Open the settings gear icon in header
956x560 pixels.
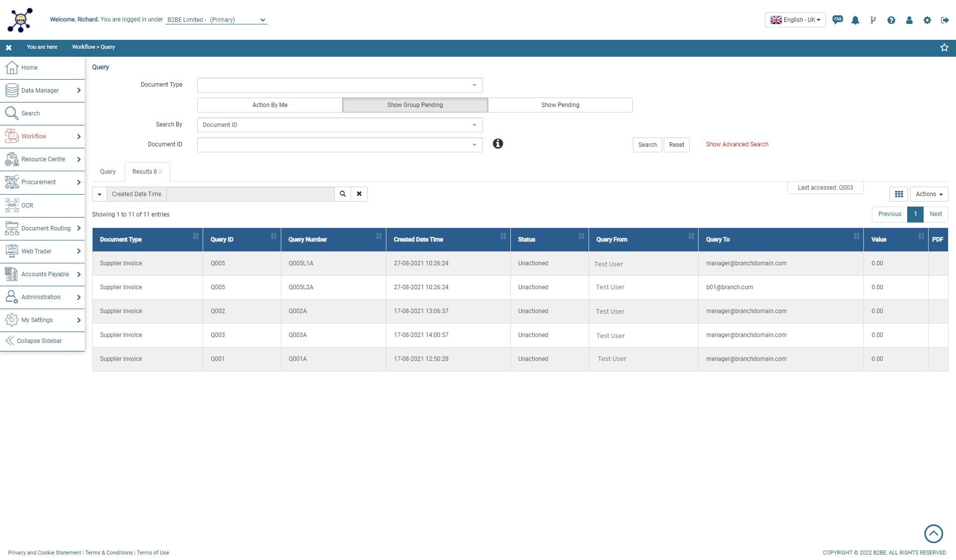927,20
